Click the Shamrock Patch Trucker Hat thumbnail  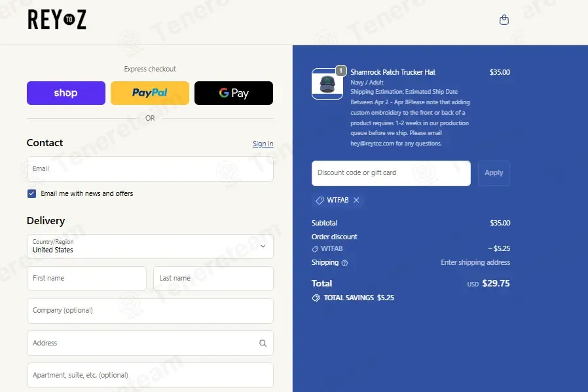point(327,84)
